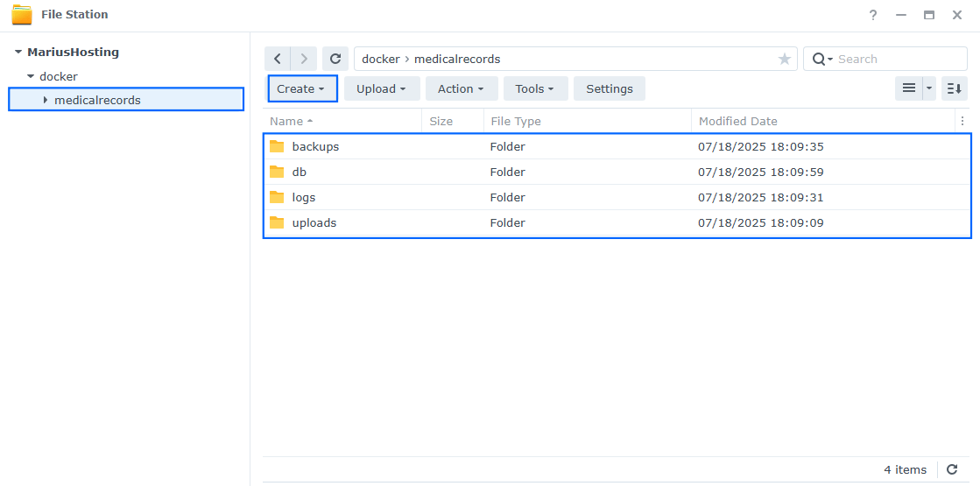Image resolution: width=980 pixels, height=486 pixels.
Task: Select docker in the folder tree
Action: pyautogui.click(x=59, y=76)
